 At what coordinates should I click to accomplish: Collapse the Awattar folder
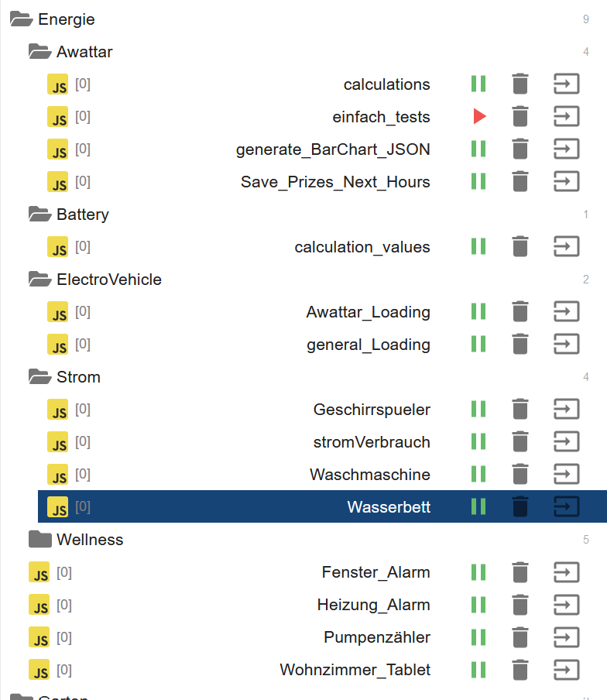pyautogui.click(x=39, y=52)
